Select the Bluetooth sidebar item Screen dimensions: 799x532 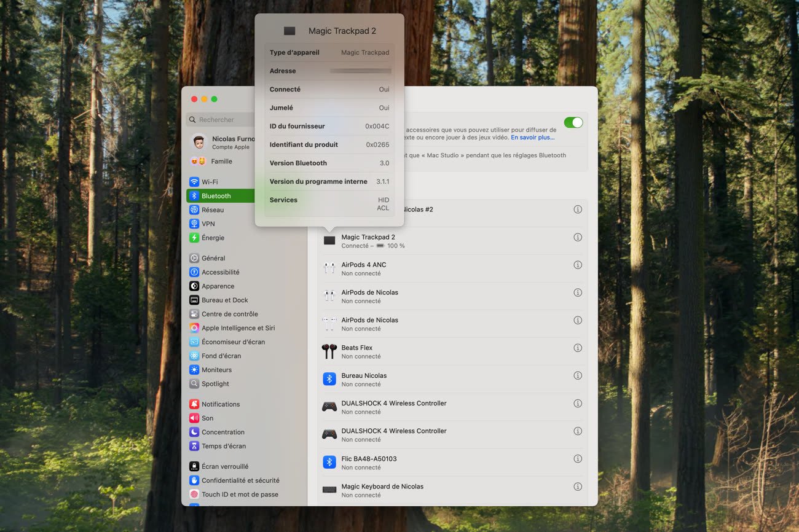point(220,196)
